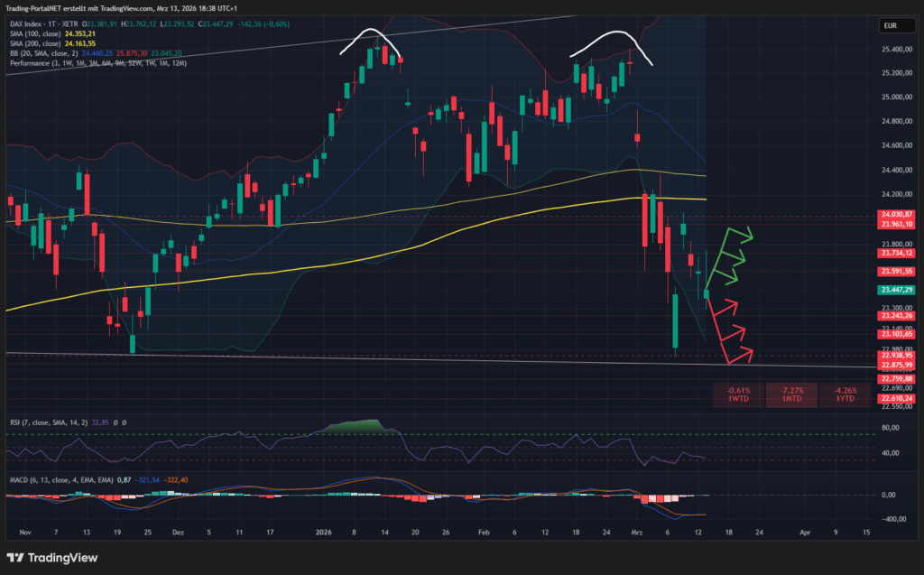Click the TradingView logo icon
This screenshot has width=924, height=575.
pos(16,557)
